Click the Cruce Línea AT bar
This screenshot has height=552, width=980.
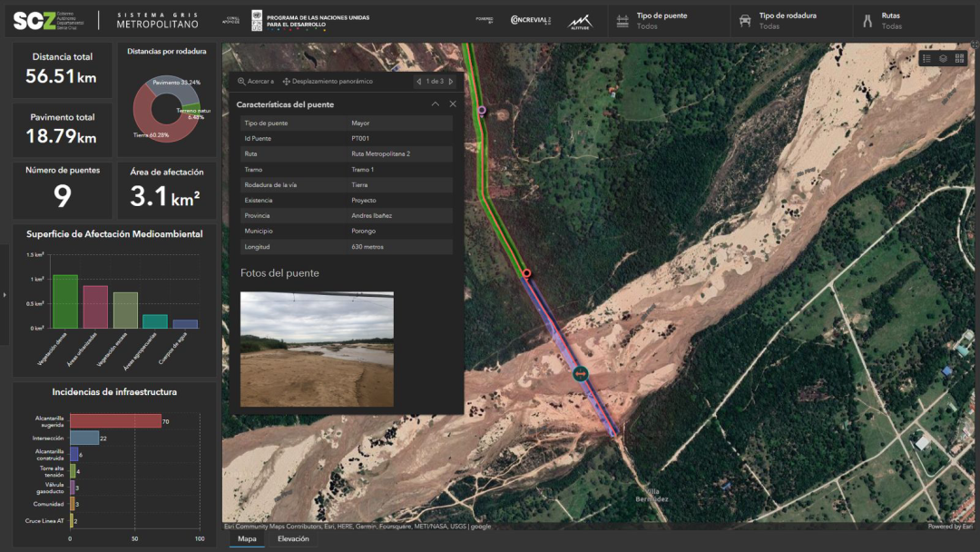(x=72, y=520)
